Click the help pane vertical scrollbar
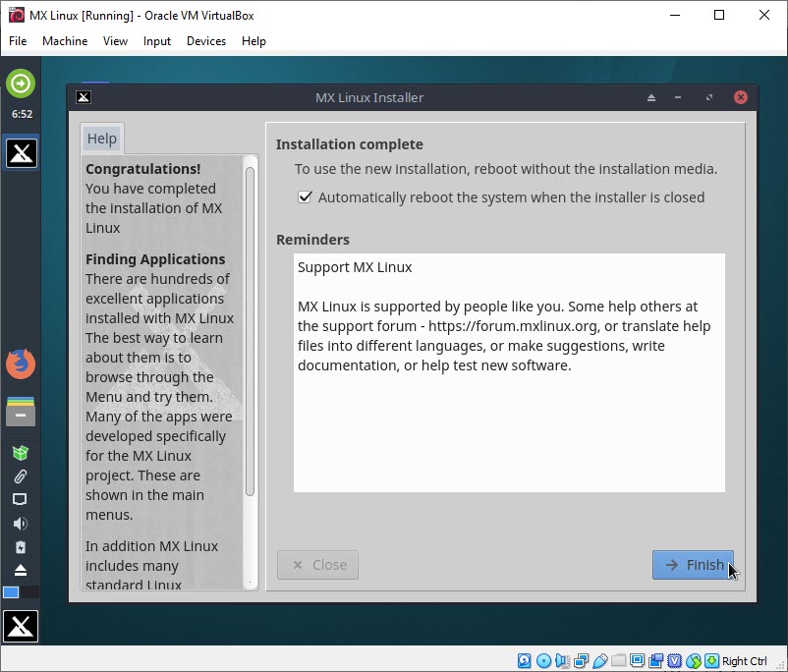 (250, 332)
